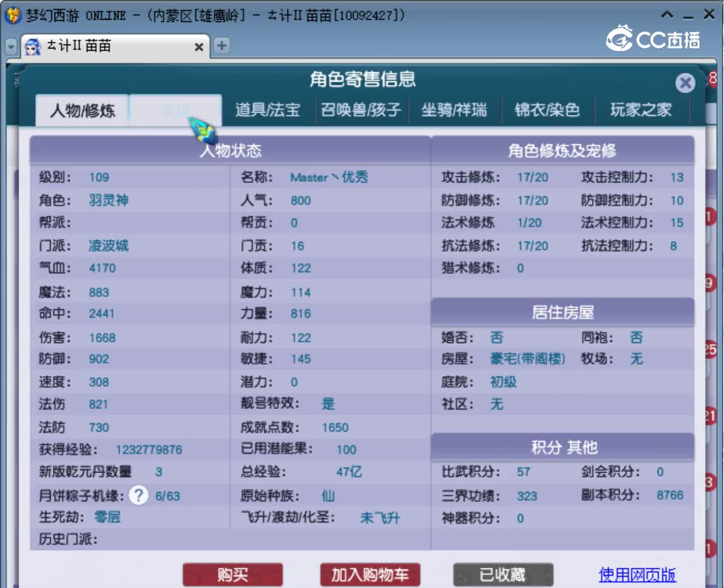Viewport: 724px width, 588px height.
Task: Click the 比武积分 value 57
Action: click(523, 472)
